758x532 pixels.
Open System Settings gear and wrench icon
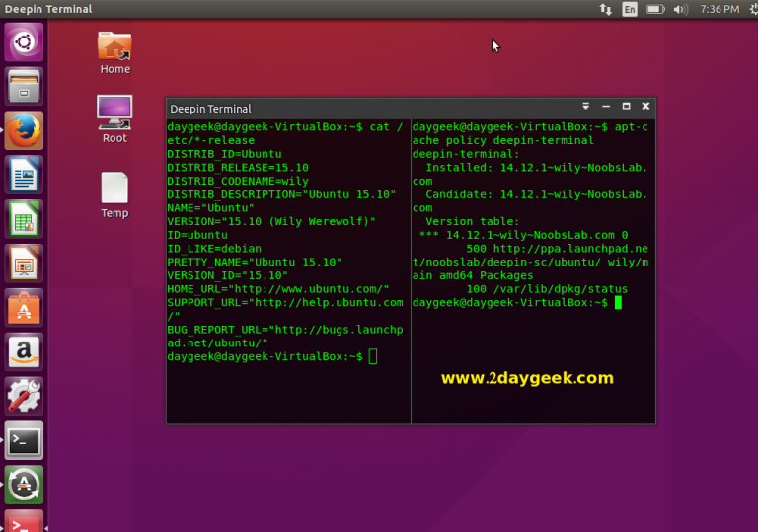[x=24, y=397]
